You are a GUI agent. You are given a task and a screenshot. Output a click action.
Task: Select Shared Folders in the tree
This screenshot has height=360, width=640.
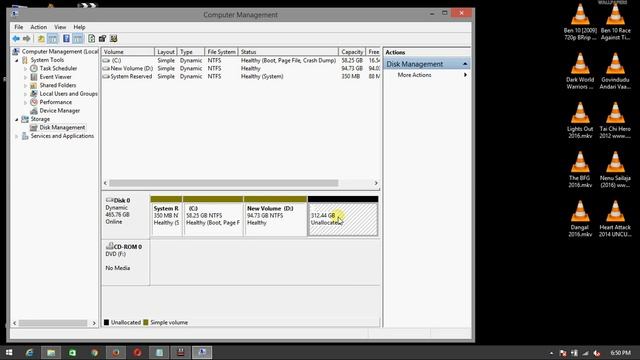[x=58, y=85]
